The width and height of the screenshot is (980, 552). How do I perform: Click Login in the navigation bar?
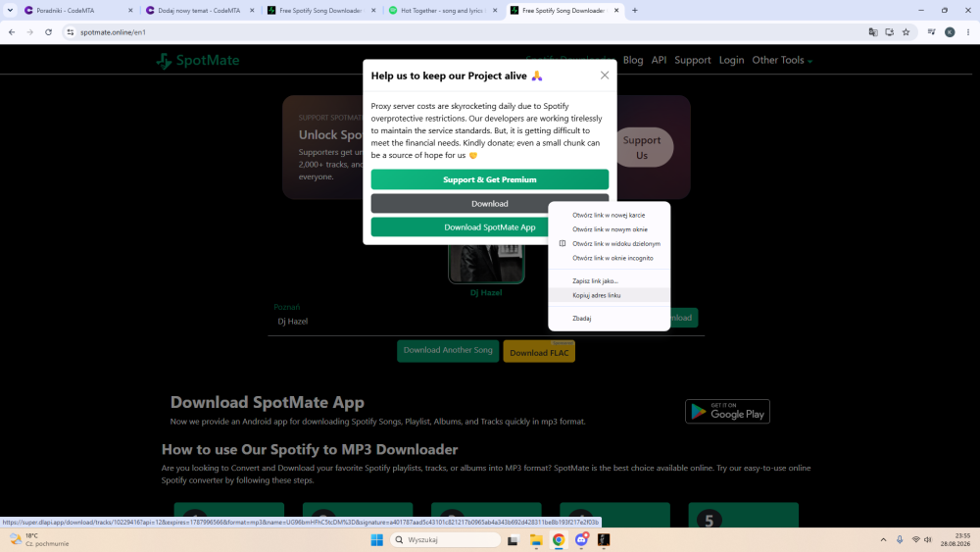pyautogui.click(x=731, y=60)
